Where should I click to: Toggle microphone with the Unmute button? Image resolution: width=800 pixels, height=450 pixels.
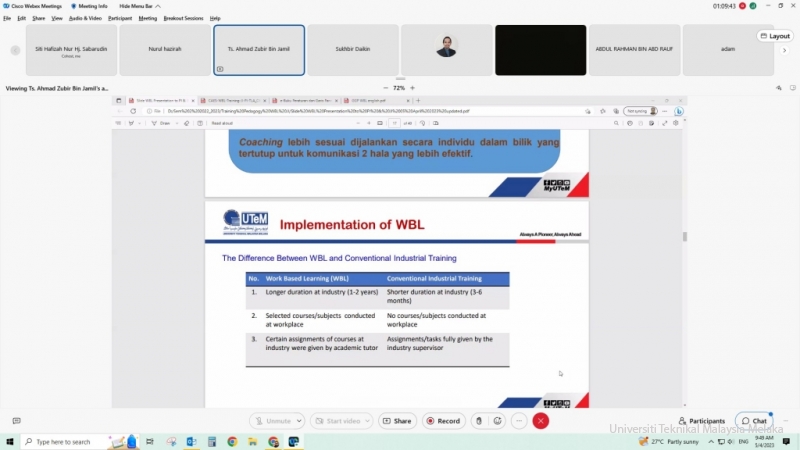[x=273, y=421]
